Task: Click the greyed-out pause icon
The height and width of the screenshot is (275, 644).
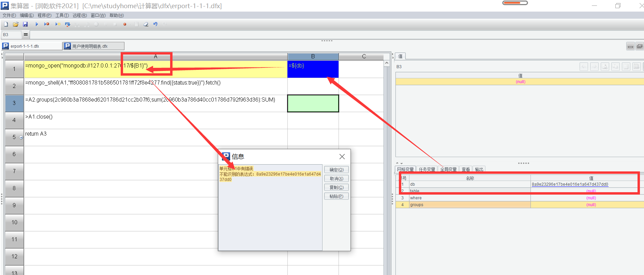Action: 105,24
